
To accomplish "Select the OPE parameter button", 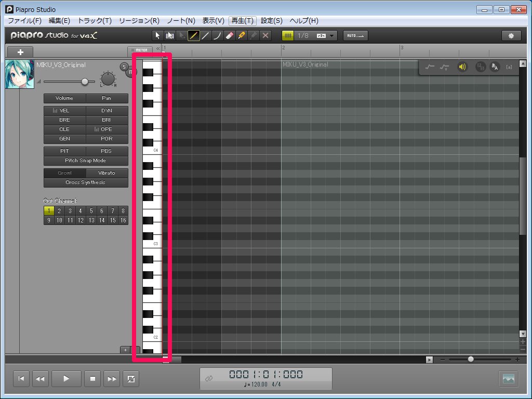I will [107, 129].
